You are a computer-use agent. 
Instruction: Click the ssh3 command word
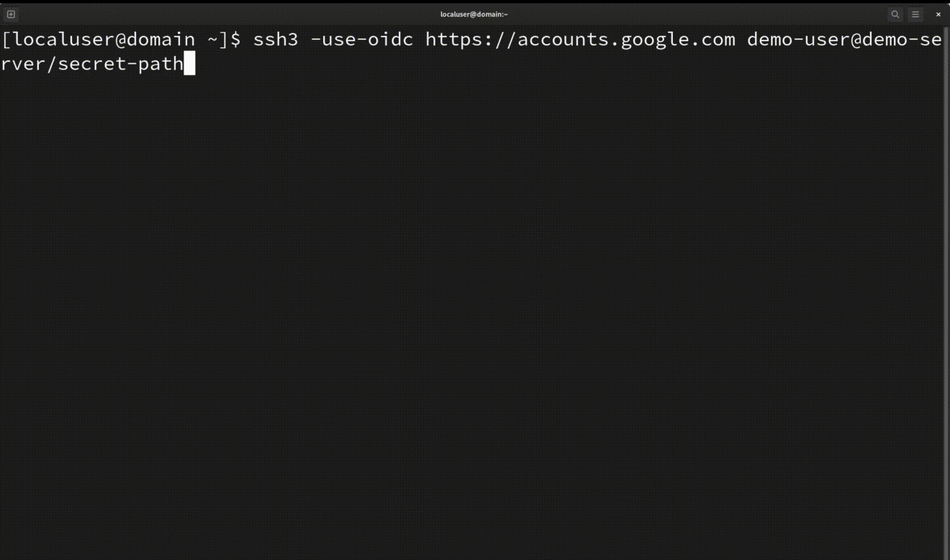tap(275, 40)
